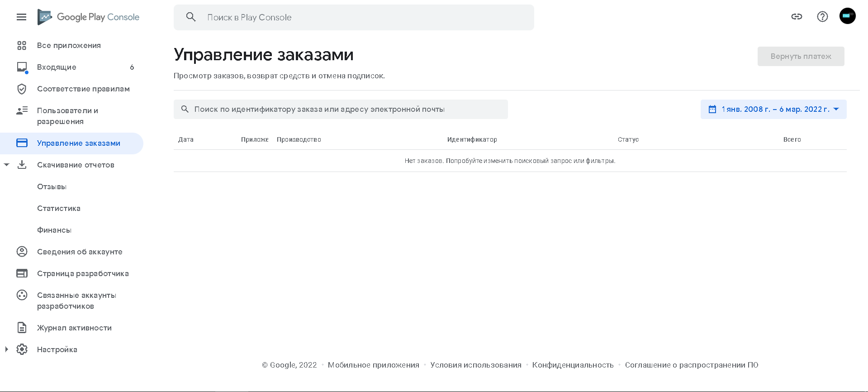868x392 pixels.
Task: Open the date range dropdown
Action: pos(773,109)
